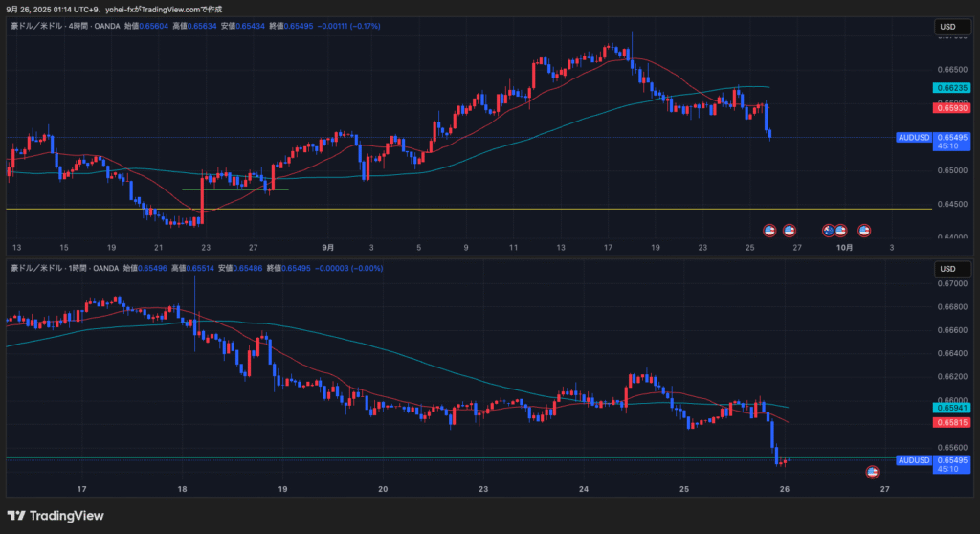Click the Australian flag economic event icon
Screen dimensions: 980x534
tap(829, 231)
